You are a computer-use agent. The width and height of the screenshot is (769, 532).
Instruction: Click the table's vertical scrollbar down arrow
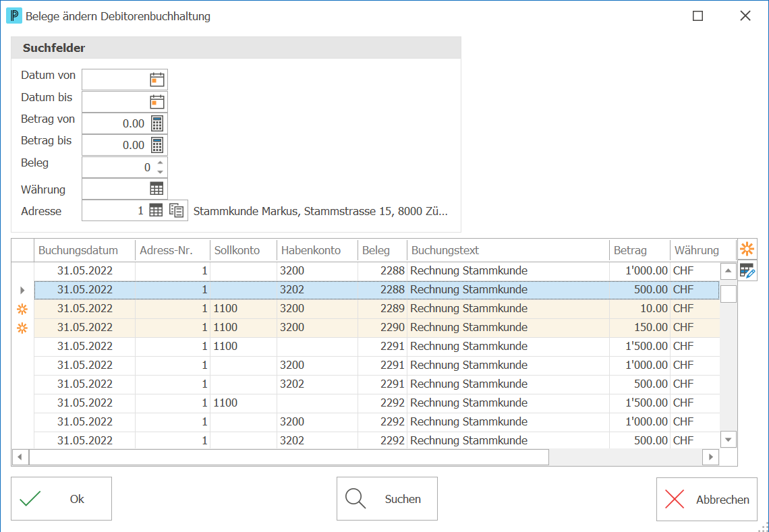(x=729, y=440)
